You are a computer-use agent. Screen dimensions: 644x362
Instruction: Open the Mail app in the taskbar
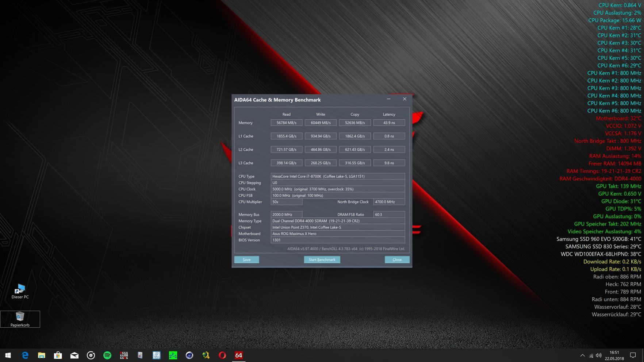(x=74, y=355)
